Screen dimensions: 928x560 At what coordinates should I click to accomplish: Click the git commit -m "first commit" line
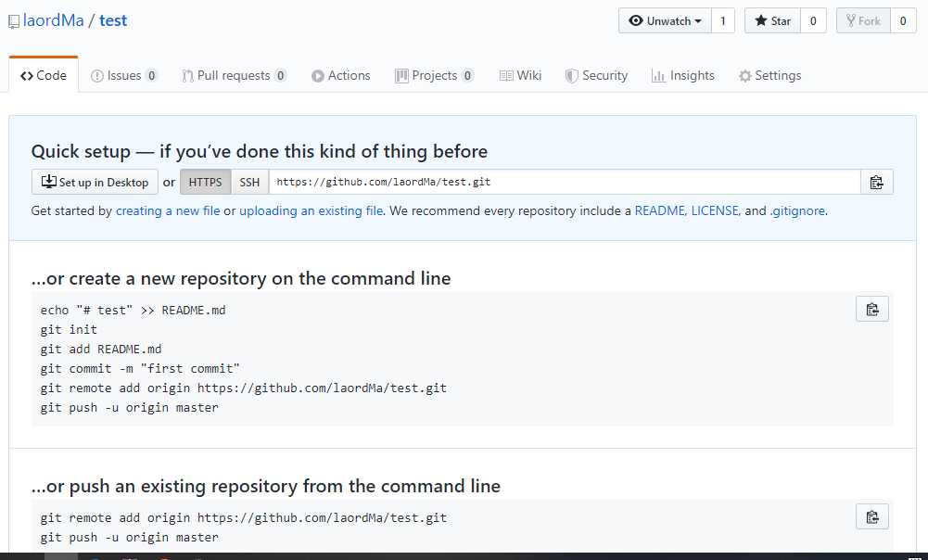[x=140, y=369]
